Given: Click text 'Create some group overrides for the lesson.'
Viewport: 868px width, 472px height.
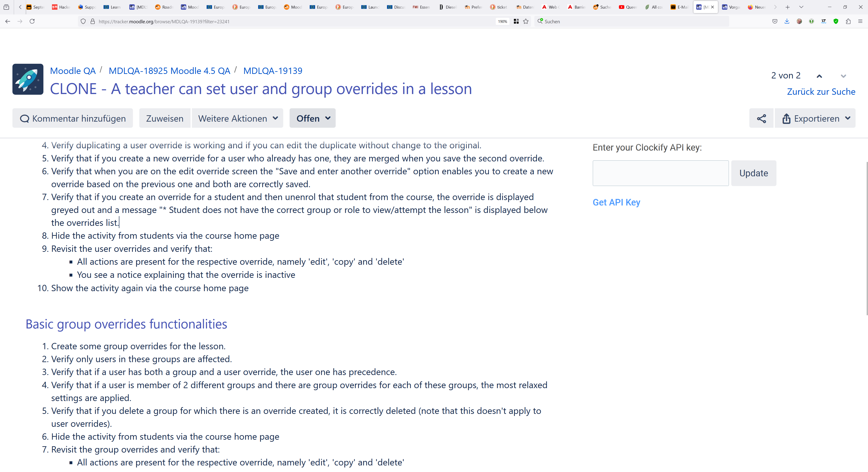Looking at the screenshot, I should click(x=139, y=346).
